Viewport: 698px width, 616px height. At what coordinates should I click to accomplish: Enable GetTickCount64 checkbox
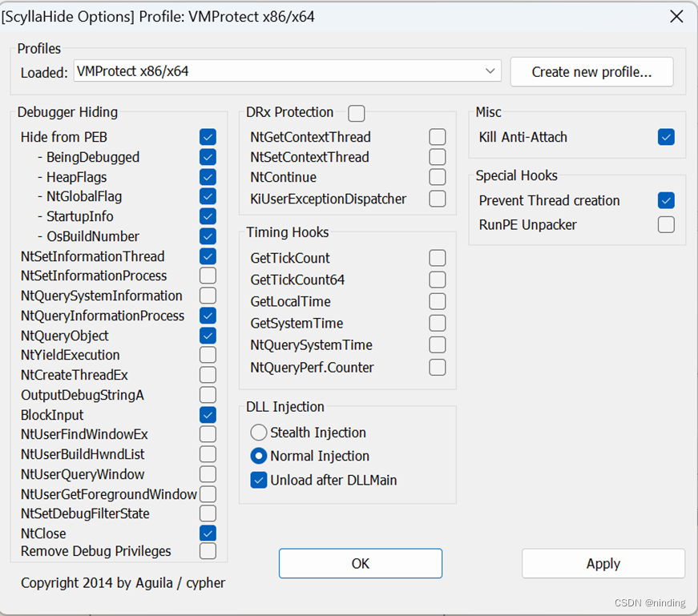click(438, 280)
